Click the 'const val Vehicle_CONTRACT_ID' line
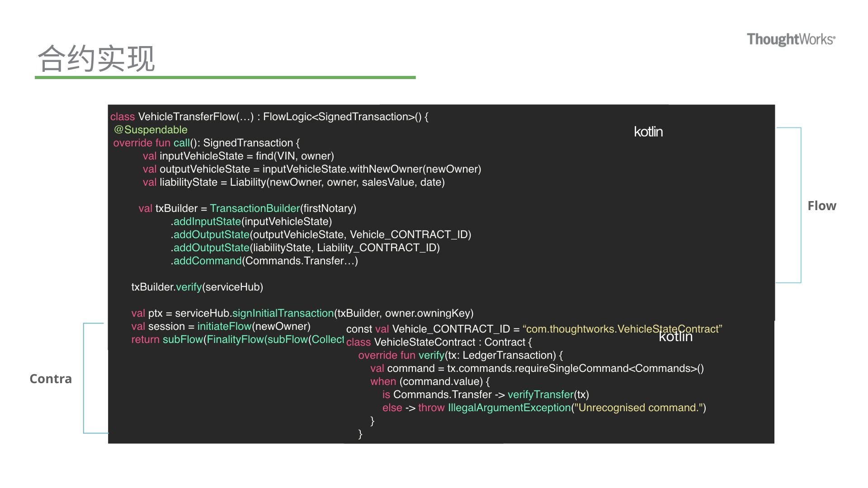868x488 pixels. pyautogui.click(x=534, y=329)
